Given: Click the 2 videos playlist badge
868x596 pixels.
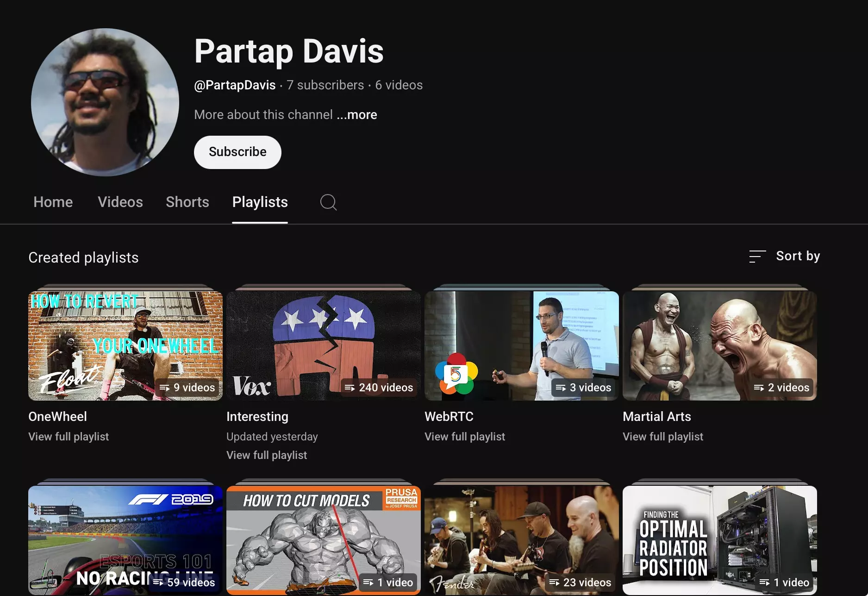Looking at the screenshot, I should click(x=781, y=388).
